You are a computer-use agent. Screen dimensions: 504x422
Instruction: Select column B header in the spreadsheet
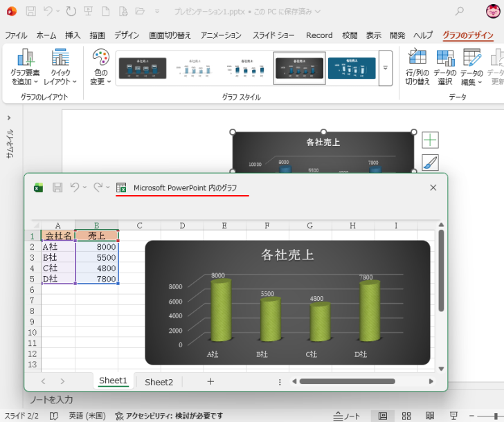(x=96, y=226)
